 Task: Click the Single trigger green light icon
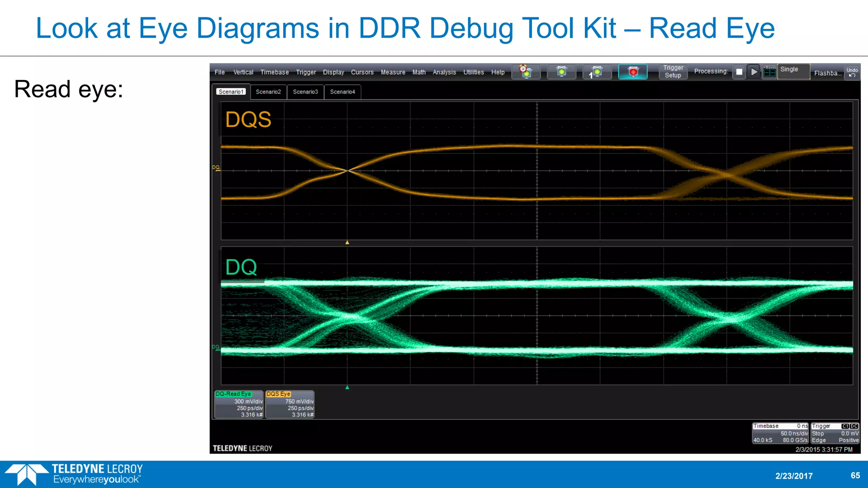[597, 72]
